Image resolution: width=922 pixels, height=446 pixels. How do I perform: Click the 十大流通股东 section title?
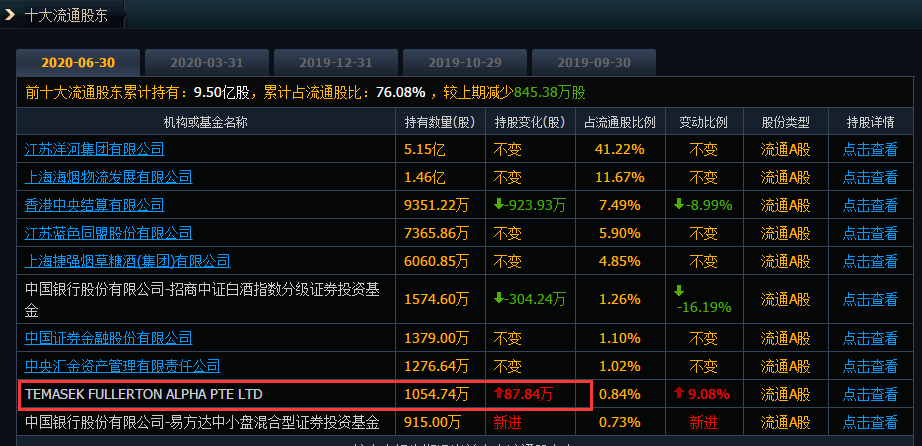[66, 15]
